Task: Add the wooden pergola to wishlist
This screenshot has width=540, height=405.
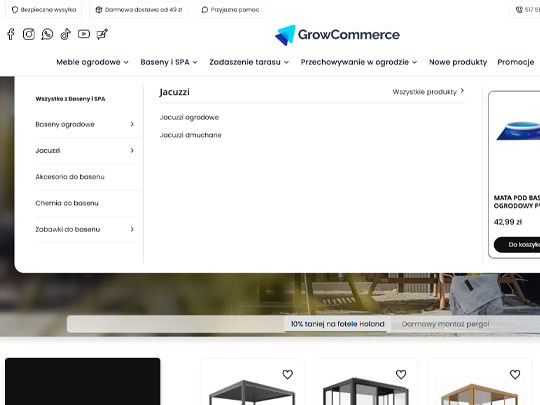Action: 515,374
